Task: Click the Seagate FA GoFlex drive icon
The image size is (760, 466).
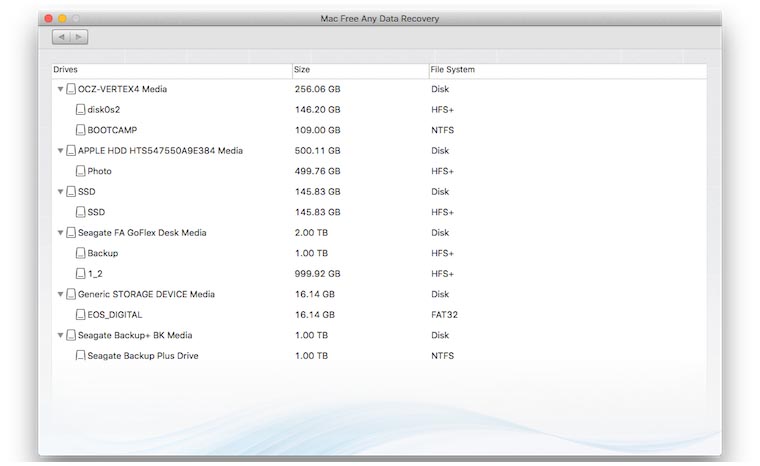Action: 71,233
